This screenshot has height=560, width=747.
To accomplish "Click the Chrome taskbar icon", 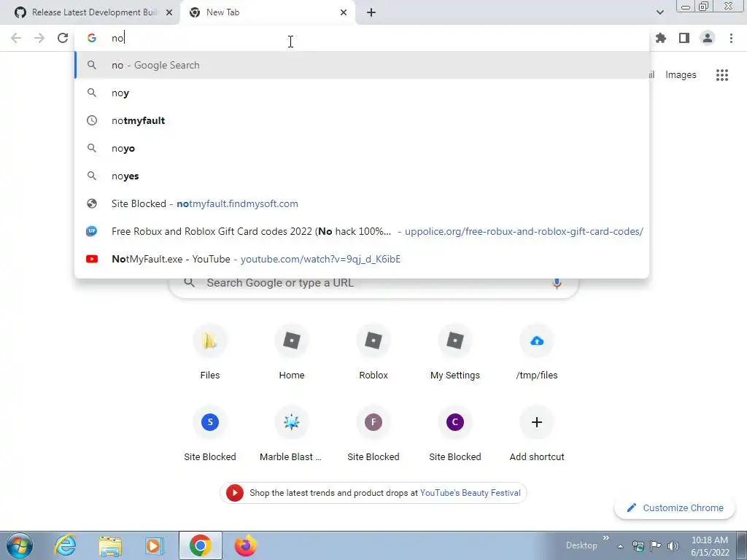I will (201, 545).
